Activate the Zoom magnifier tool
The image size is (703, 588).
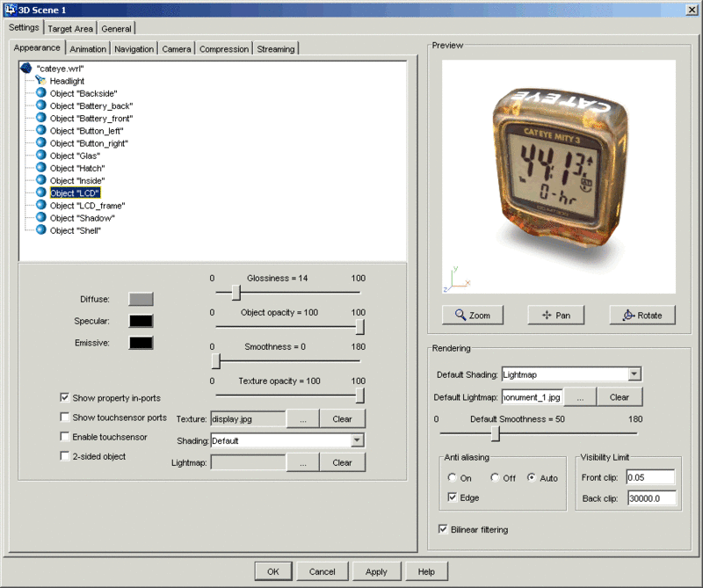[473, 316]
